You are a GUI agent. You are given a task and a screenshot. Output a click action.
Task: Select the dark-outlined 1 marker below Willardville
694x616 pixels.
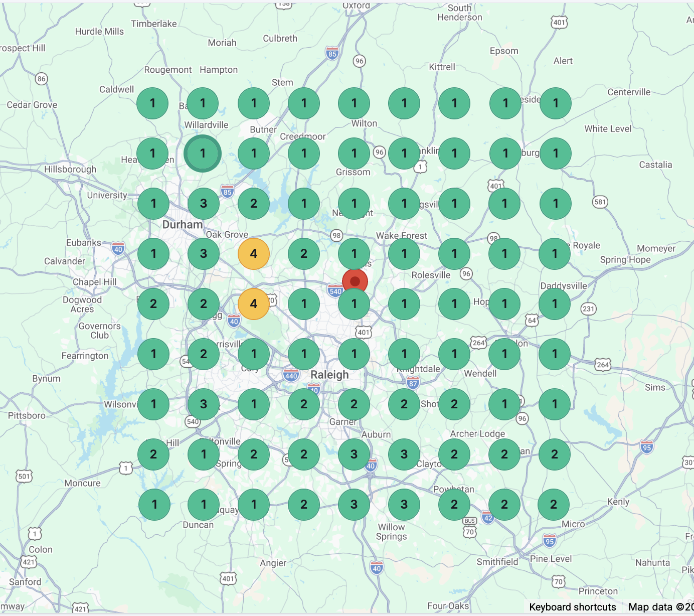click(x=203, y=153)
